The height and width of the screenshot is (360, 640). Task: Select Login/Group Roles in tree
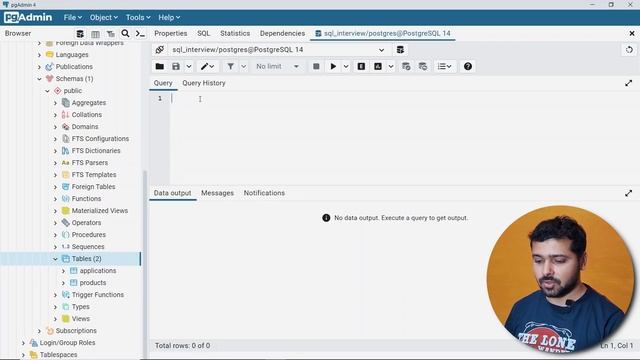point(67,343)
